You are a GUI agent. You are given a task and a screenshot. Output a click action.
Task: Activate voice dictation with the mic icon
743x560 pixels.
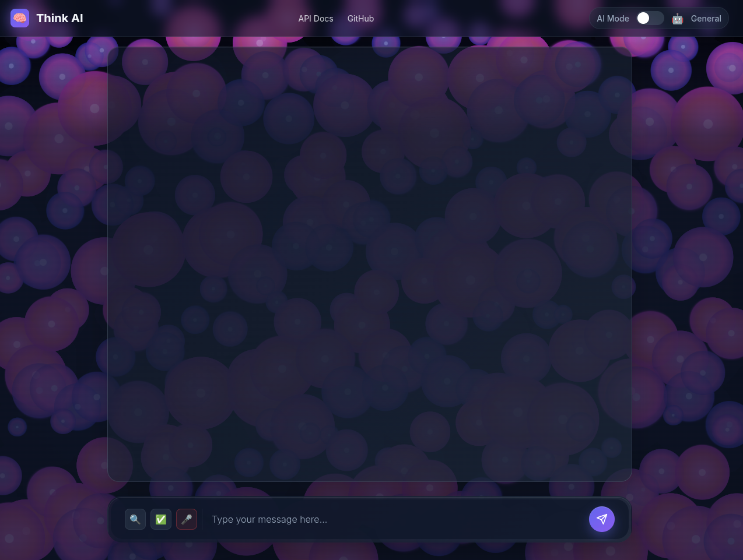187,519
